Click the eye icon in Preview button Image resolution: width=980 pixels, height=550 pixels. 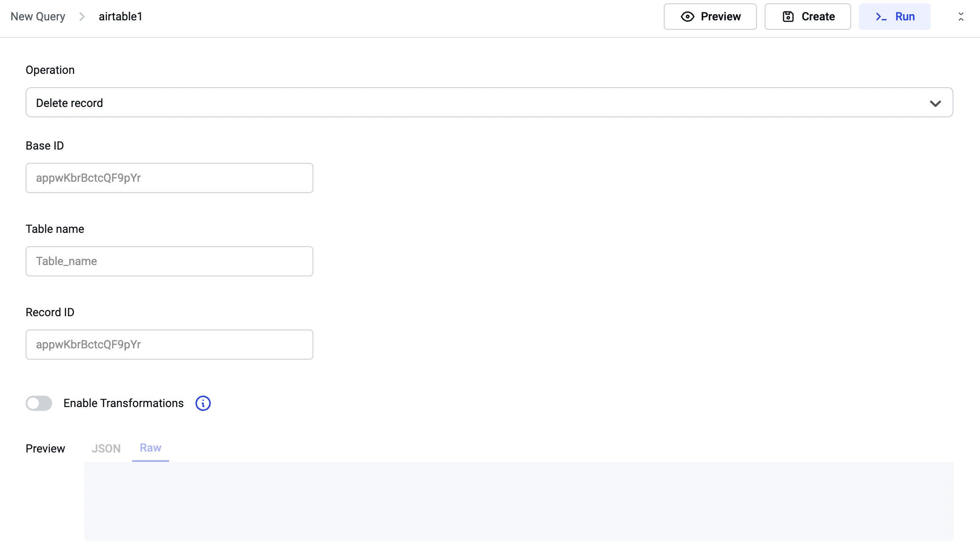pyautogui.click(x=687, y=17)
